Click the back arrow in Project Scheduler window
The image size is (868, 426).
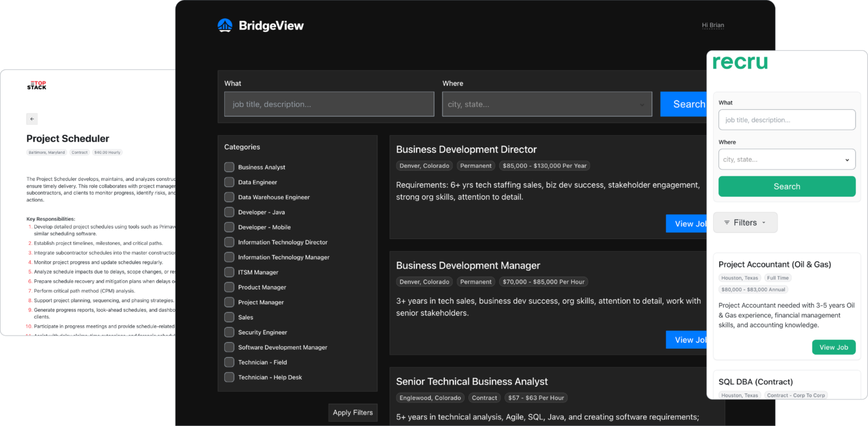point(32,119)
